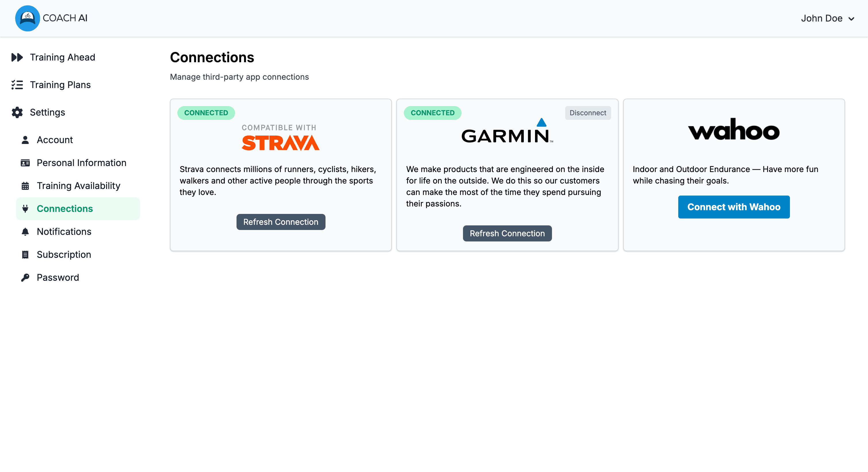Click the Garmin logo
The width and height of the screenshot is (868, 472).
point(507,131)
